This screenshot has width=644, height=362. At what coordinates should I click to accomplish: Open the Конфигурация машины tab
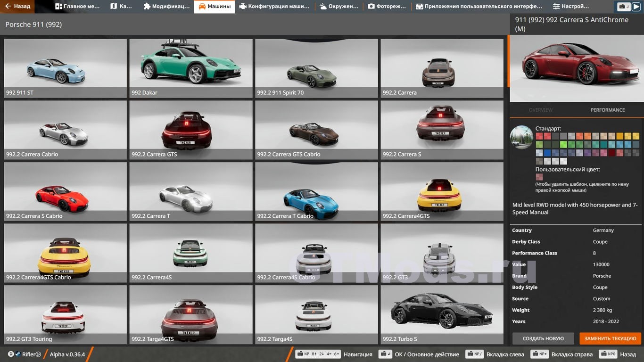[x=274, y=7]
